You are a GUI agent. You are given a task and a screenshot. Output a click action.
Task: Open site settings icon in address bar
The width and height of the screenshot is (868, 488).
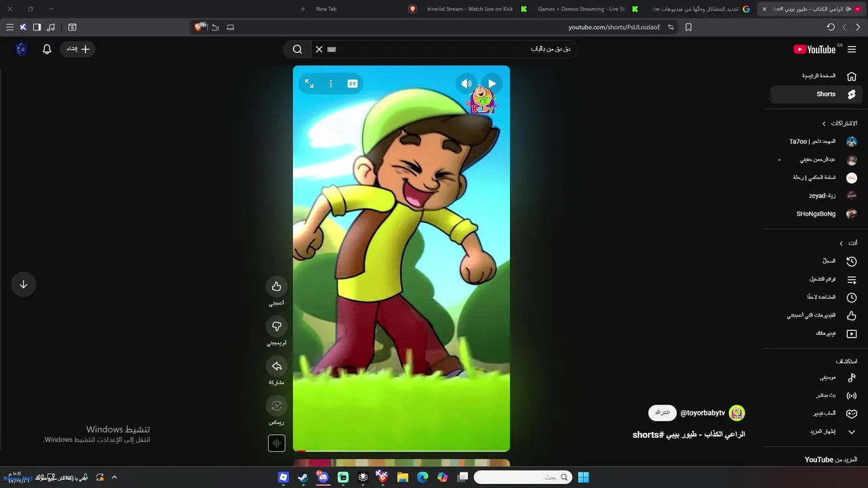671,27
